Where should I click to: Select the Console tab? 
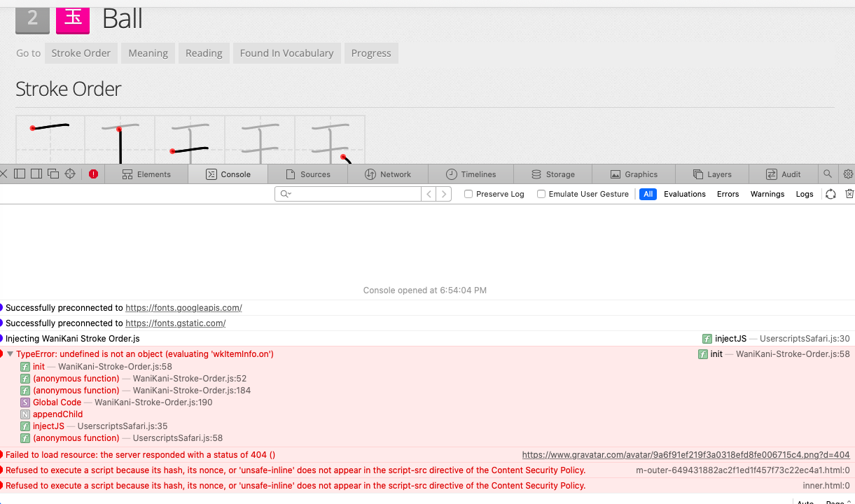tap(228, 174)
